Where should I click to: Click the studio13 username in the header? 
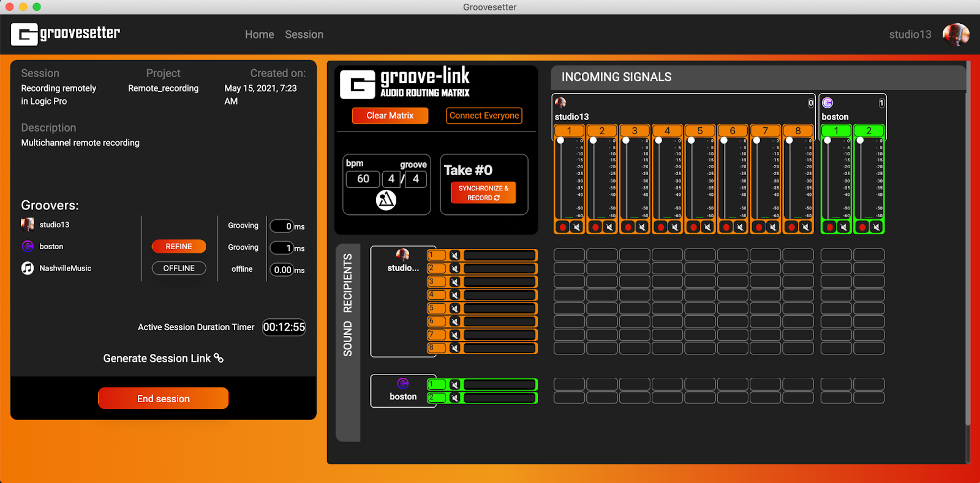(910, 34)
